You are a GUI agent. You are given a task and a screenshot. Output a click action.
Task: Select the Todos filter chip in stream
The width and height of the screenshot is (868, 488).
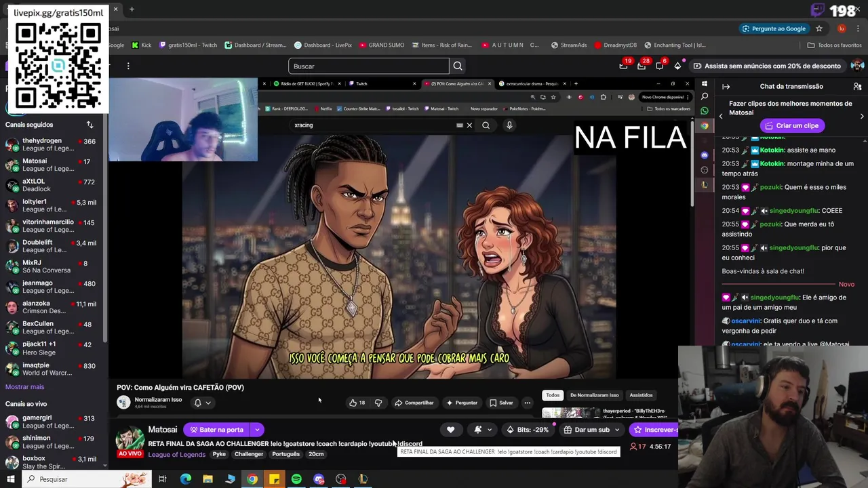click(553, 395)
